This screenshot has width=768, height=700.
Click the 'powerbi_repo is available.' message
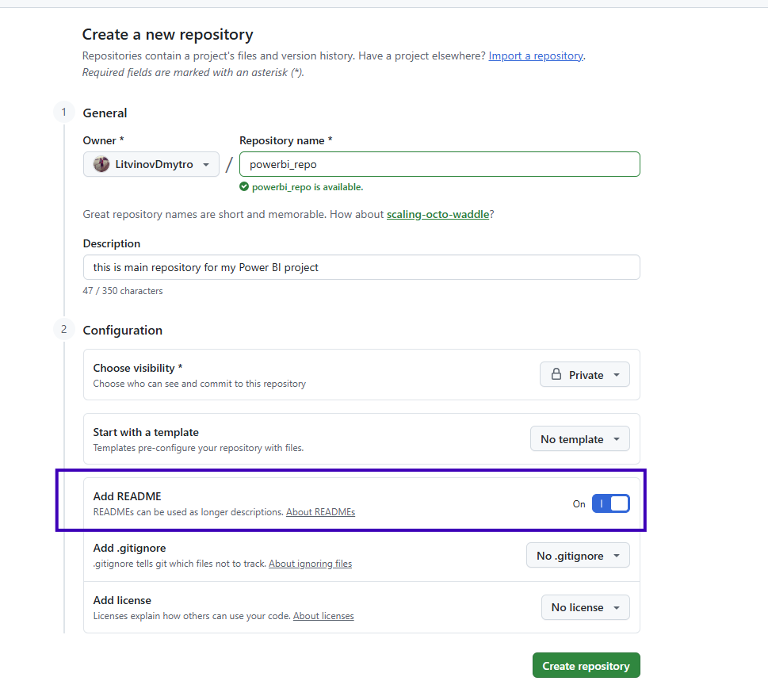[308, 187]
